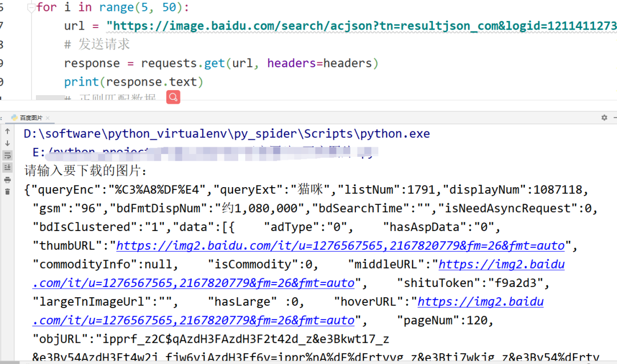The width and height of the screenshot is (617, 364).
Task: Click the "bdFmtDispNum":"约1,080,000" text
Action: 210,208
